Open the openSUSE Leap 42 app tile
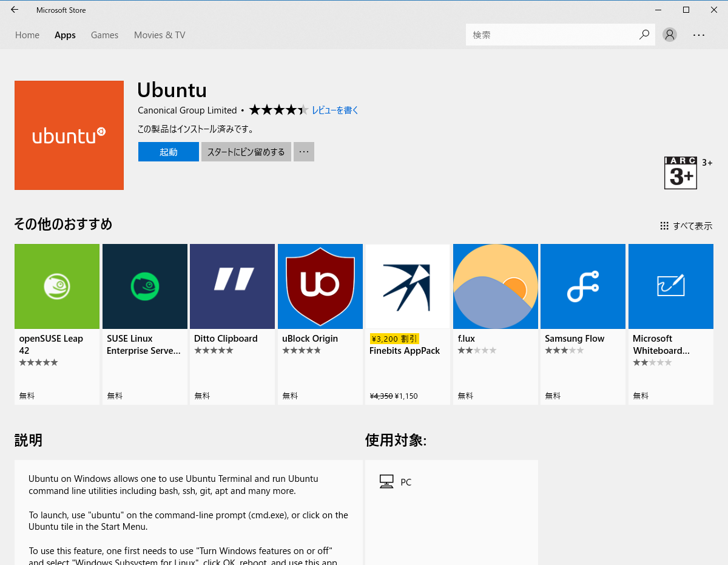This screenshot has height=565, width=728. click(57, 286)
